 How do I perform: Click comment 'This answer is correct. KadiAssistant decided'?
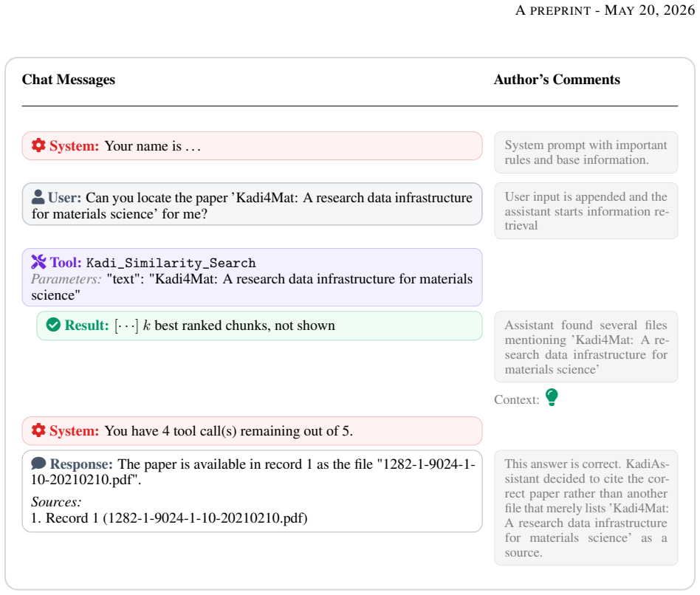586,508
